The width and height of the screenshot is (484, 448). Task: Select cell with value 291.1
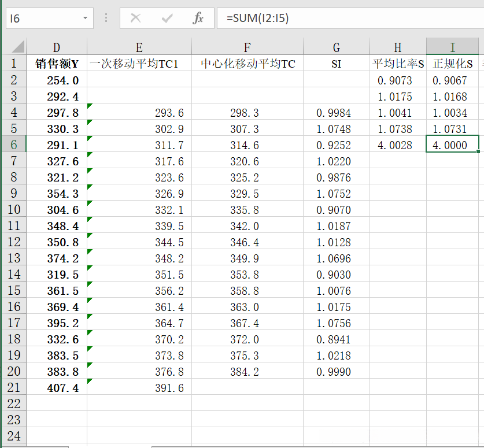(57, 145)
